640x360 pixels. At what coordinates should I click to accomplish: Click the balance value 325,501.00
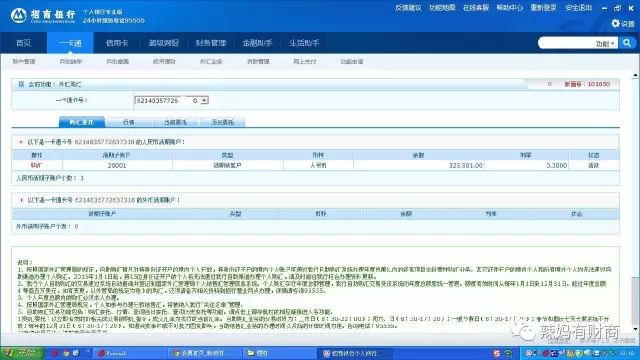465,166
